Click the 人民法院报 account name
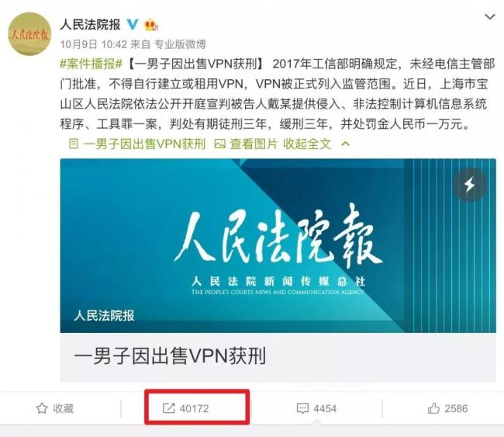 coord(90,25)
